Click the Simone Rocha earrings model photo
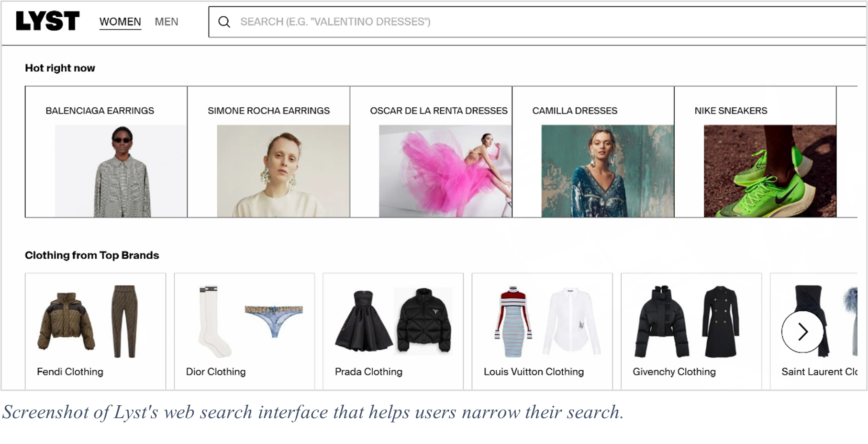The width and height of the screenshot is (868, 444). (283, 171)
